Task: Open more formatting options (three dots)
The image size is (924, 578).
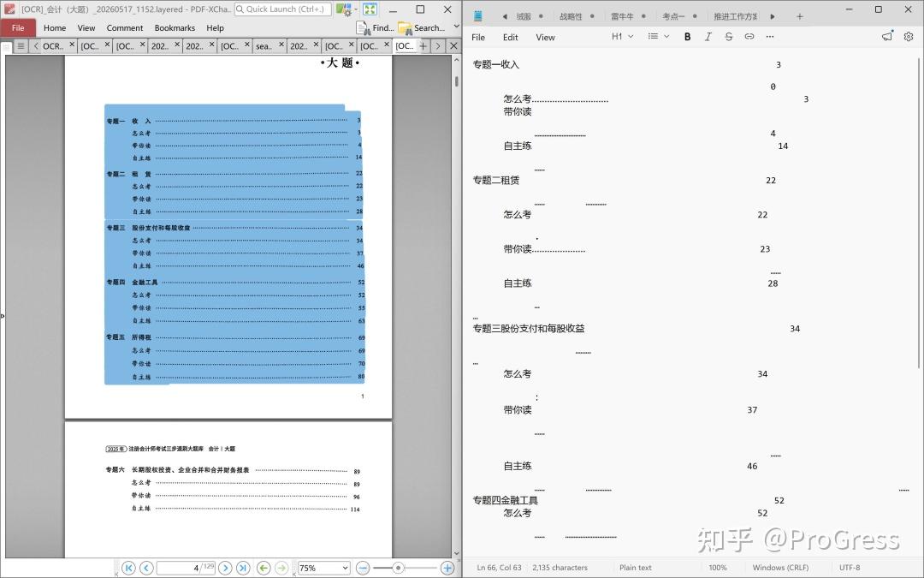Action: click(x=770, y=37)
